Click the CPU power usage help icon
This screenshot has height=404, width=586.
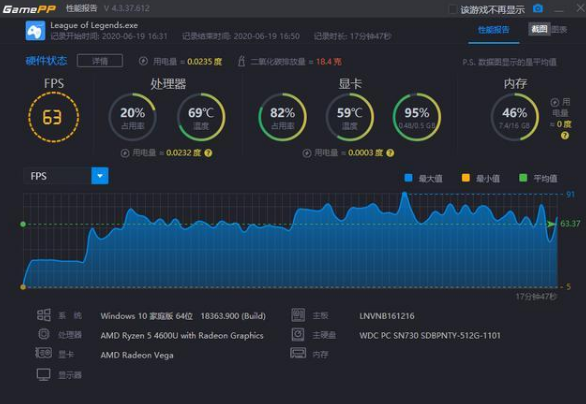coord(209,153)
